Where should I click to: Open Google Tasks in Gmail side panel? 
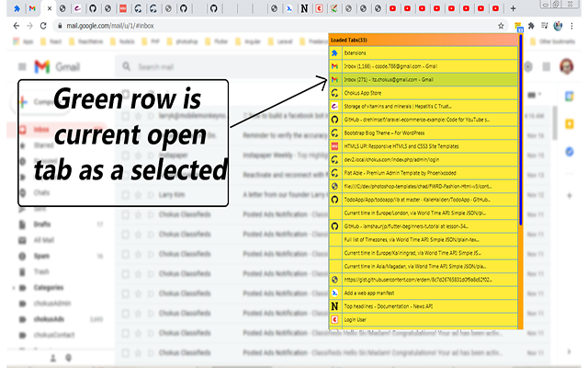pos(570,152)
